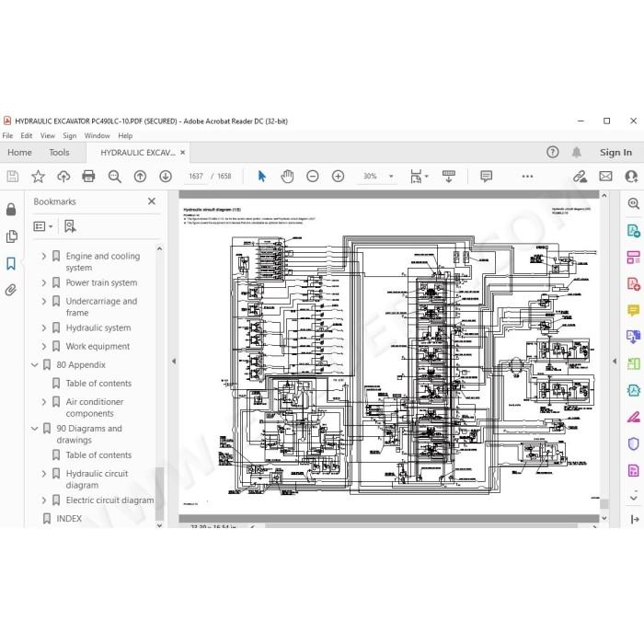Open the View menu
Image resolution: width=644 pixels, height=644 pixels.
[x=47, y=135]
